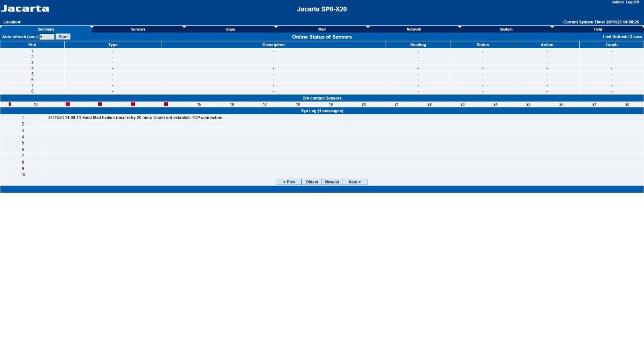Select the System tab
The width and height of the screenshot is (644, 362).
tap(506, 29)
